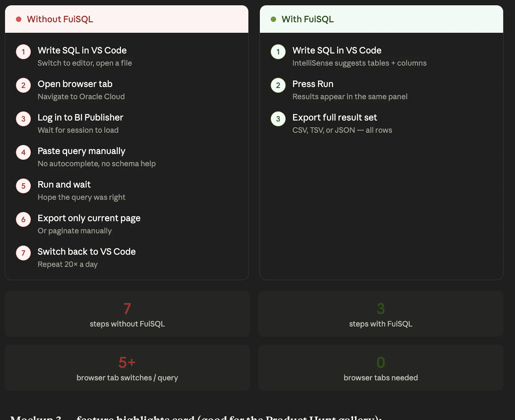Click 'Export full result set' title
Viewport: 515px width, 420px height.
335,117
